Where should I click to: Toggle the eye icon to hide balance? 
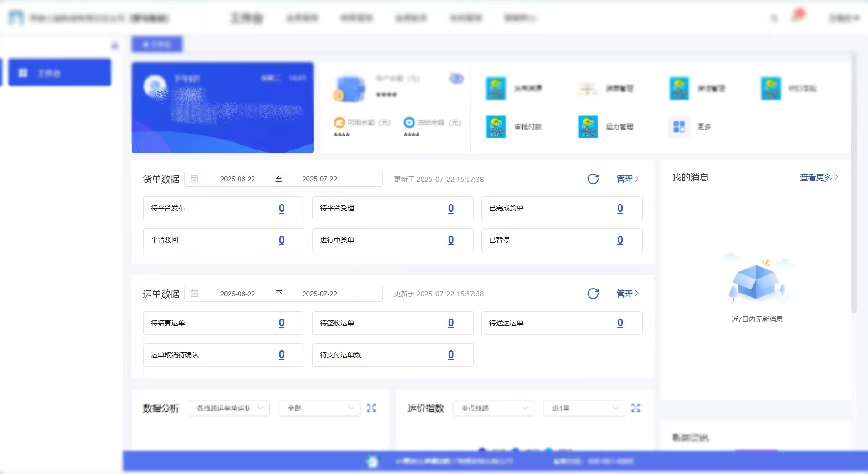click(457, 78)
